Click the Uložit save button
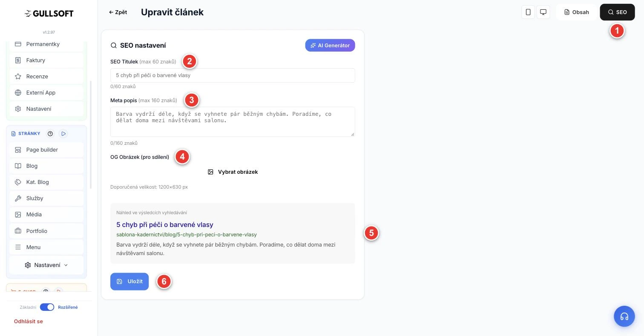Viewport: 644px width, 336px height. (129, 281)
